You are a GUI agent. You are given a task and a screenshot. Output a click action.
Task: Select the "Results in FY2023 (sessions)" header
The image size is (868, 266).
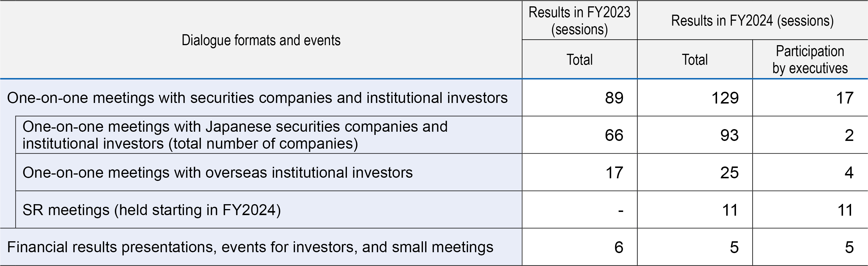(579, 21)
